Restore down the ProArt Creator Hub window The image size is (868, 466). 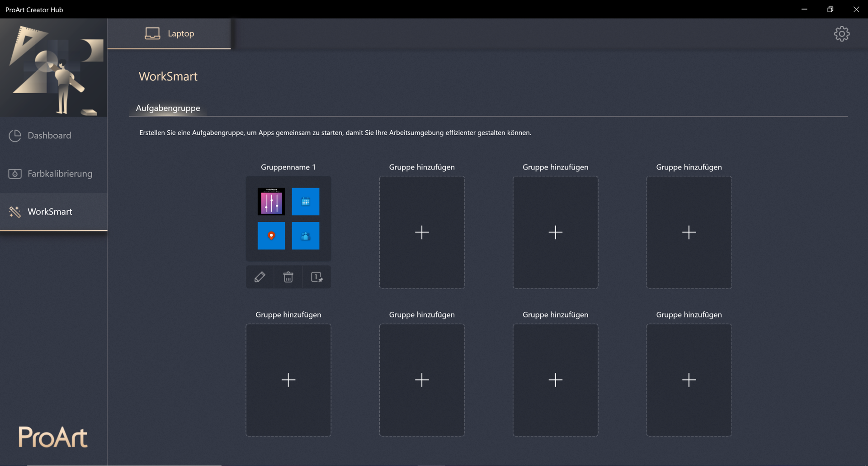[830, 9]
